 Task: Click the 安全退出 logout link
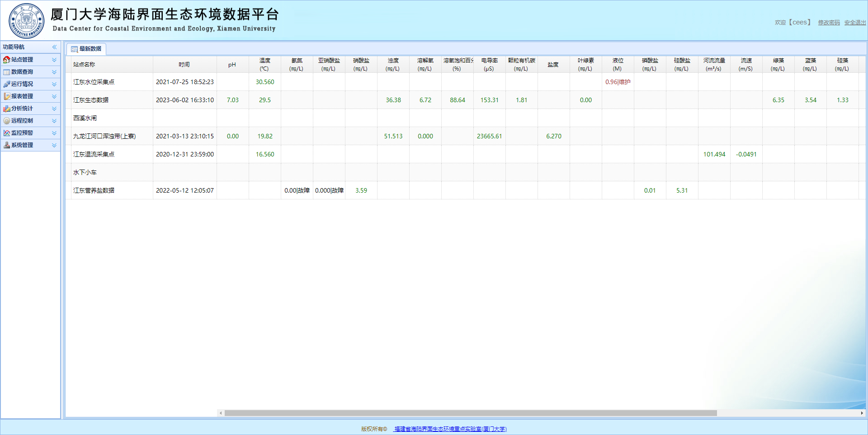tap(855, 23)
